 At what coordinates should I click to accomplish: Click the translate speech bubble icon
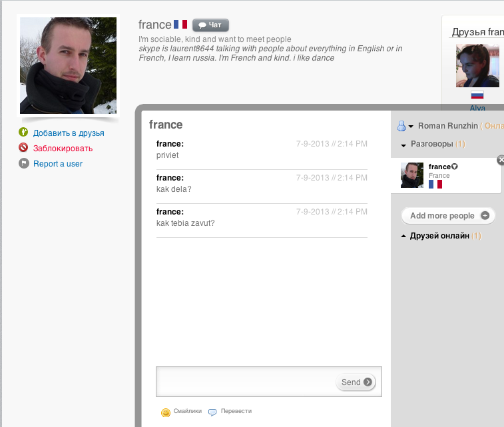tap(212, 412)
